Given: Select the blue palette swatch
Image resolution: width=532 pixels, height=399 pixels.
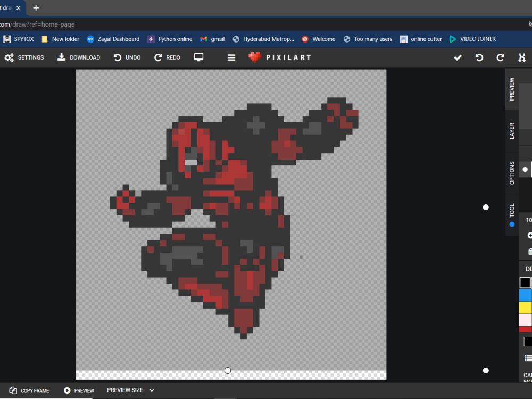Looking at the screenshot, I should [525, 295].
